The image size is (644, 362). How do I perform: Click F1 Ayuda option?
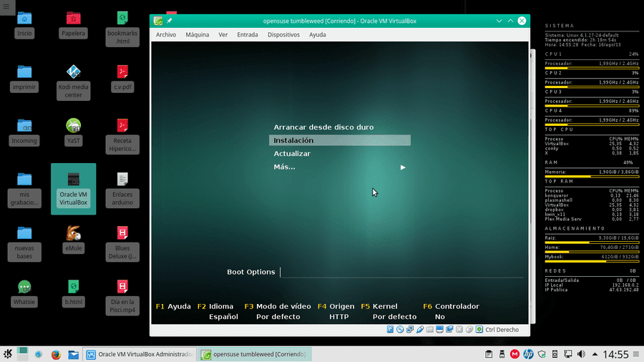pyautogui.click(x=173, y=306)
